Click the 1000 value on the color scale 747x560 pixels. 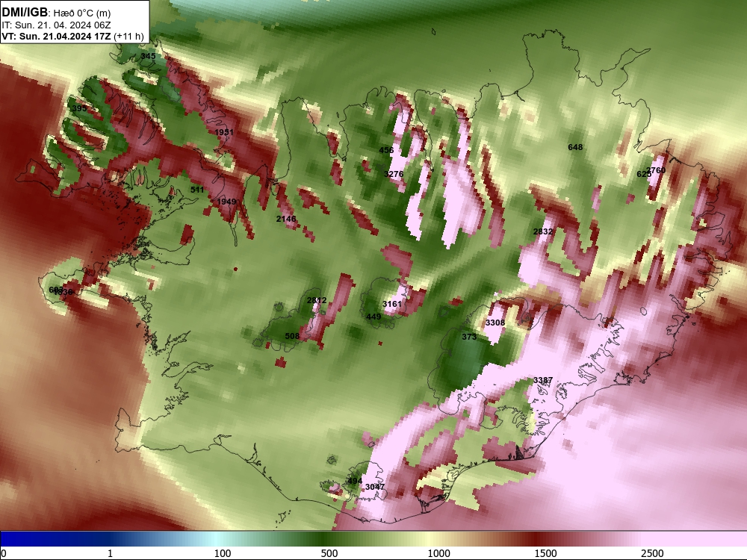point(438,553)
